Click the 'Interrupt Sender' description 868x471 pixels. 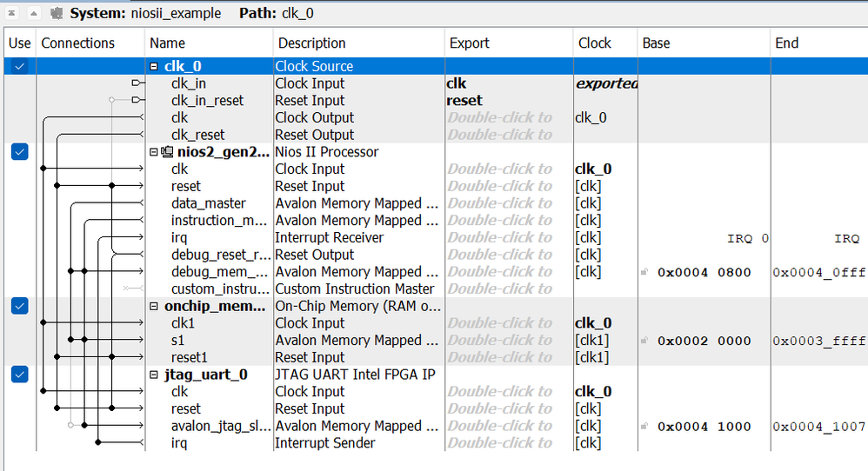point(325,443)
